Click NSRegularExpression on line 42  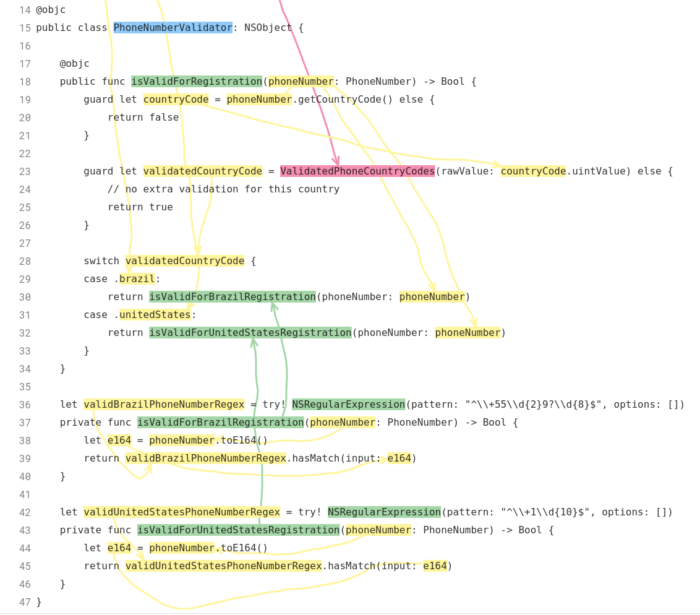pos(385,512)
